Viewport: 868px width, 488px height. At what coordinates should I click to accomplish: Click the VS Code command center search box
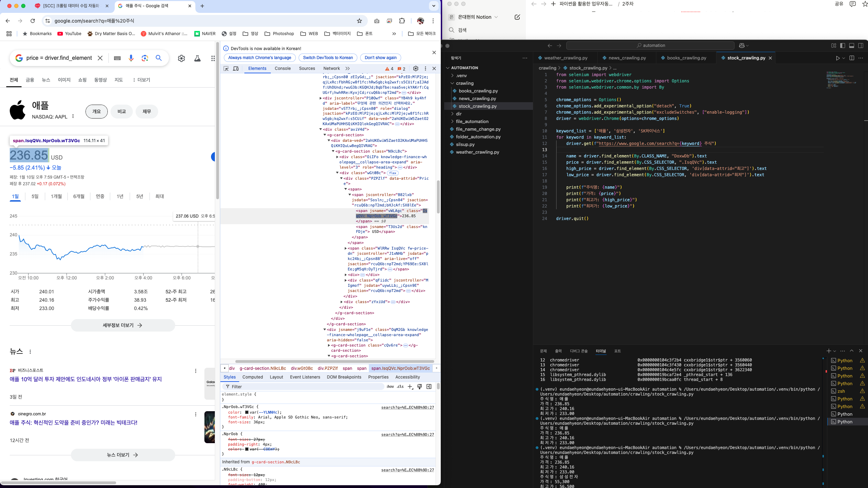point(650,46)
